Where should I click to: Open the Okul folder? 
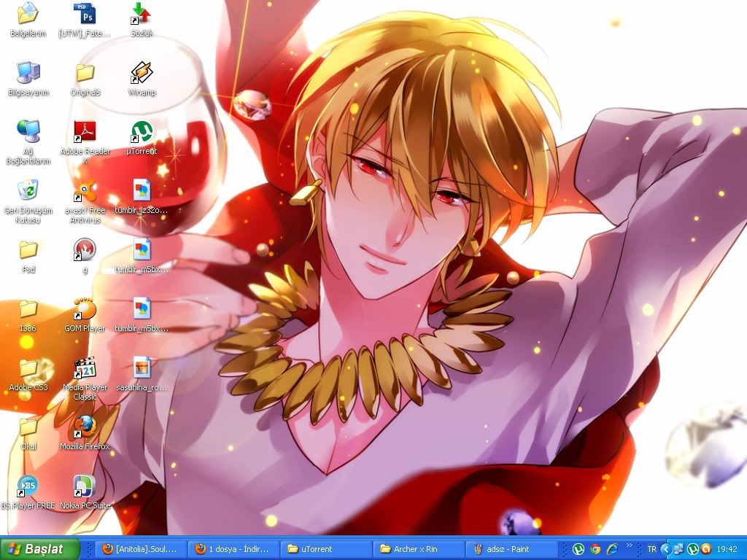pos(28,433)
